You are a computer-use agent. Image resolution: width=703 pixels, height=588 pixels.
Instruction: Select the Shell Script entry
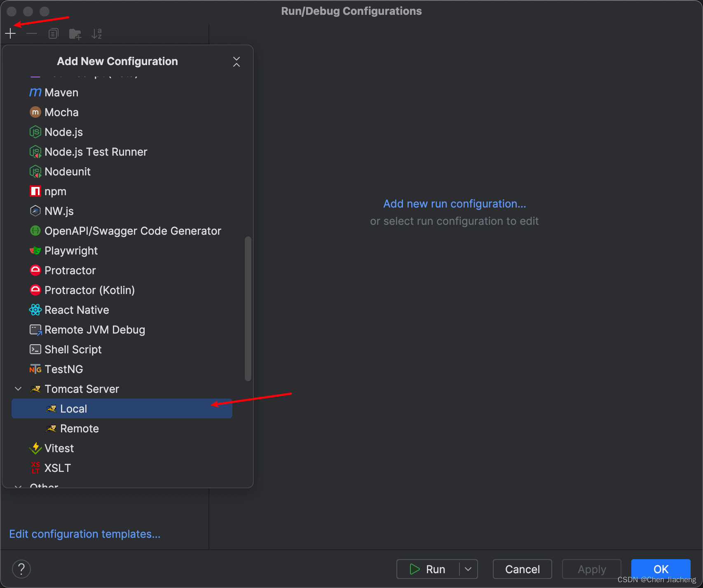click(122, 350)
